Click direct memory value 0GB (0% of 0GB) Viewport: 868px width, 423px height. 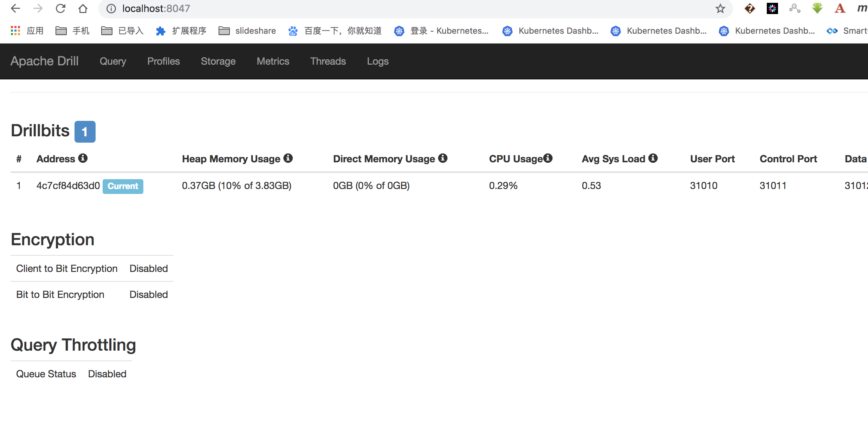click(371, 186)
